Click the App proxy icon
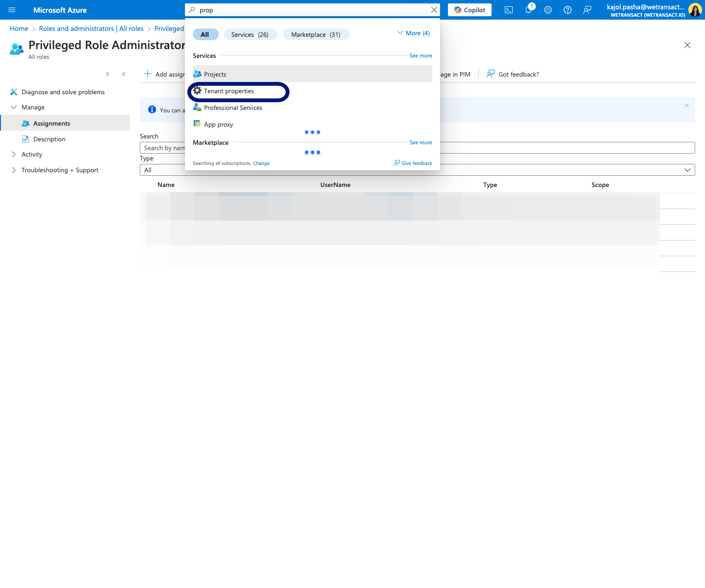The width and height of the screenshot is (705, 588). (x=197, y=124)
